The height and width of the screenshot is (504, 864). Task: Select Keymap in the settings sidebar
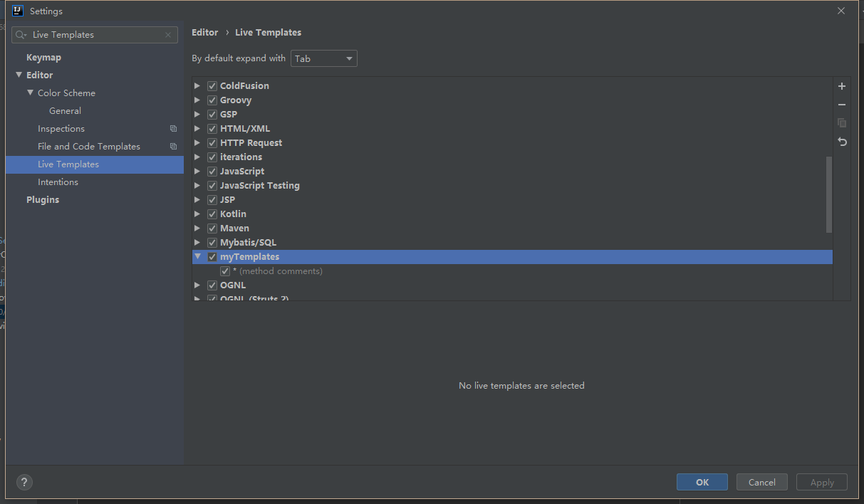point(43,56)
